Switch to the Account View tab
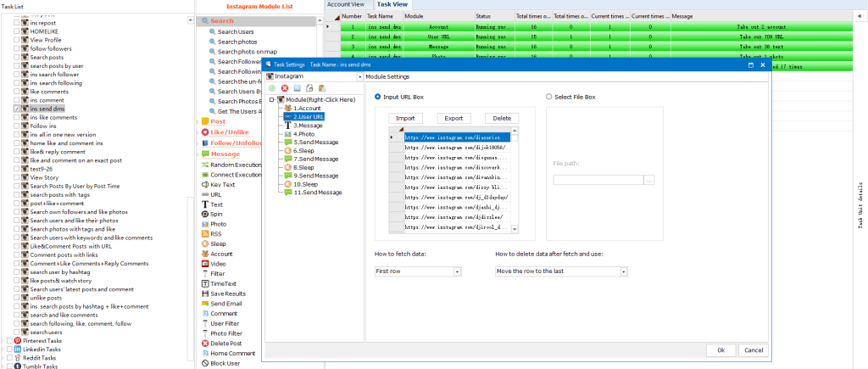The height and width of the screenshot is (369, 868). [346, 4]
